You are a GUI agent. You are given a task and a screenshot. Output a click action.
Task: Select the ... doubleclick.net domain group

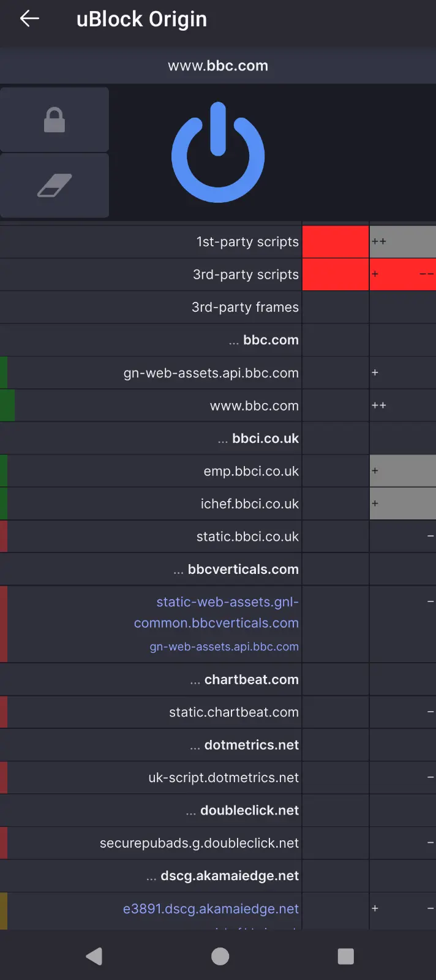(151, 811)
